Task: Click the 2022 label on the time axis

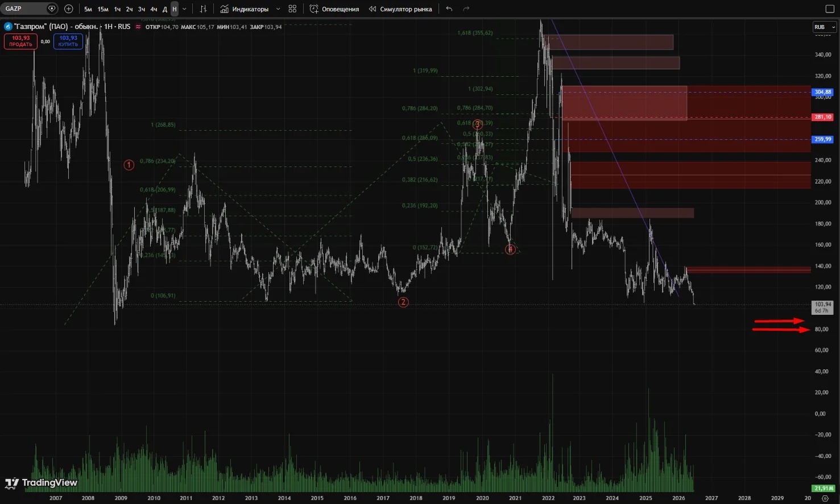Action: tap(548, 498)
